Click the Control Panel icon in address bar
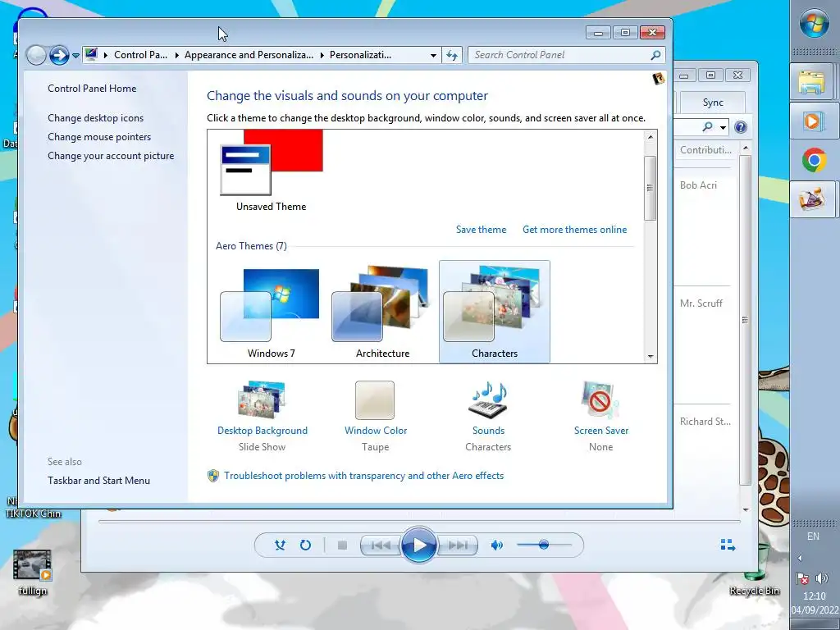The width and height of the screenshot is (840, 630). 91,54
